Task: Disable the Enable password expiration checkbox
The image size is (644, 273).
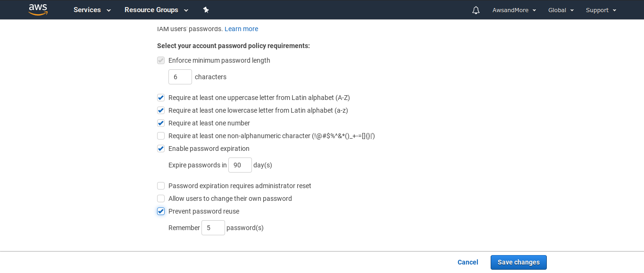Action: tap(161, 149)
